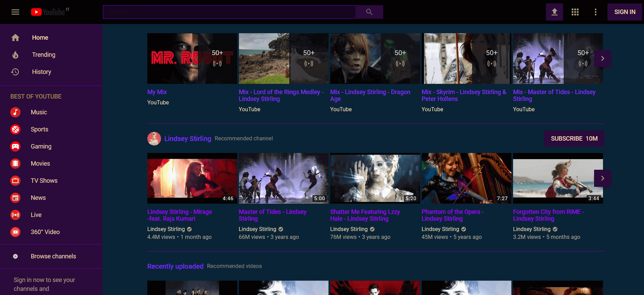Open Mix - Master of Tides title
The image size is (644, 295).
point(554,95)
